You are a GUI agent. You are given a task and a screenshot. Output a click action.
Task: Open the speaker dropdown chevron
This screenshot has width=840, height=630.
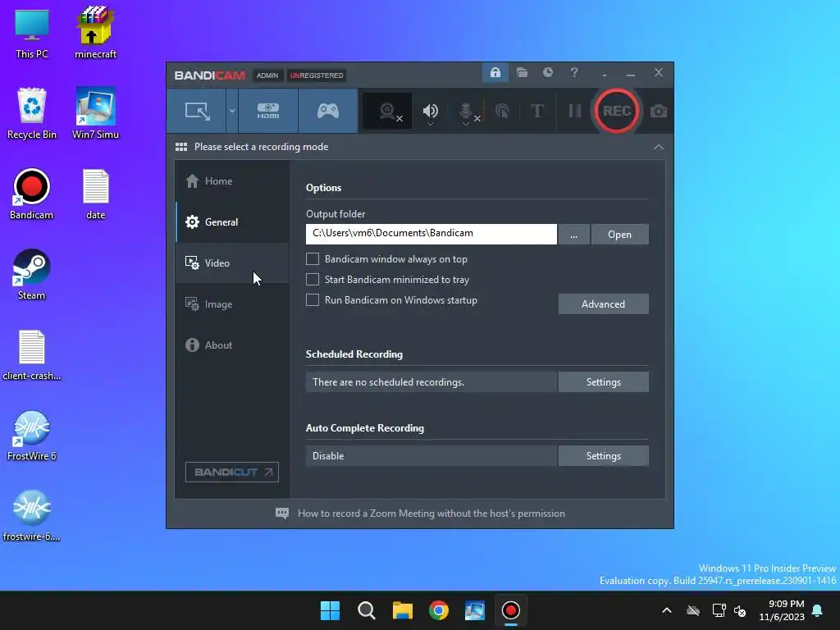pos(430,124)
